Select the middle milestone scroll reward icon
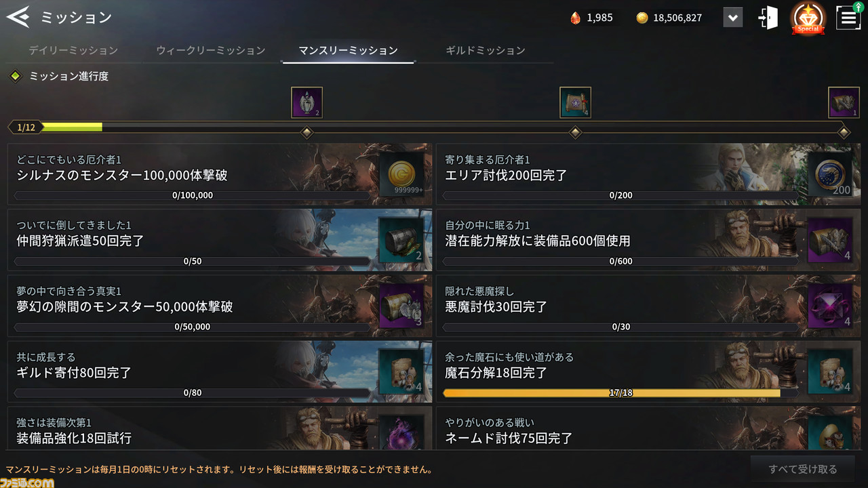This screenshot has width=868, height=488. click(x=575, y=102)
